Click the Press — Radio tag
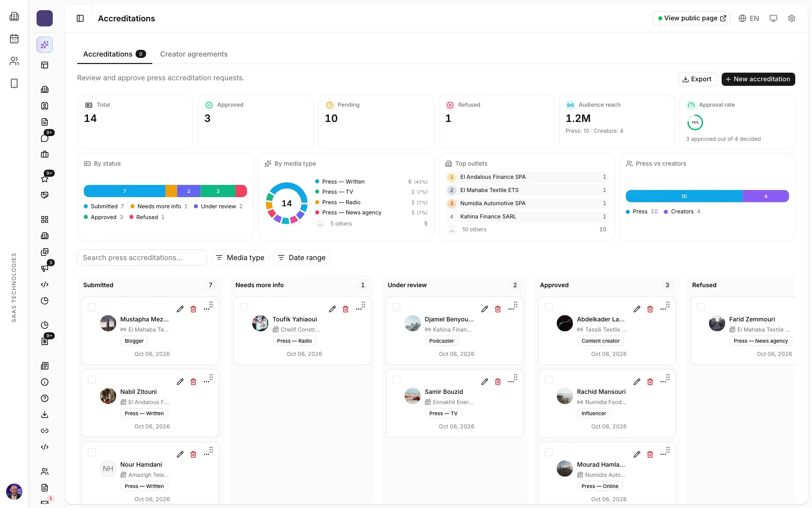 click(294, 341)
